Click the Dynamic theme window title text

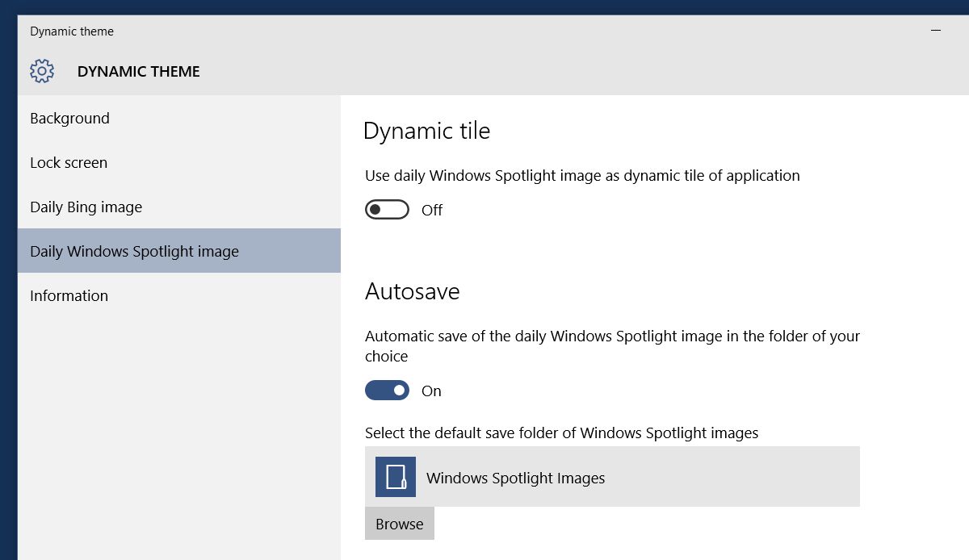72,31
